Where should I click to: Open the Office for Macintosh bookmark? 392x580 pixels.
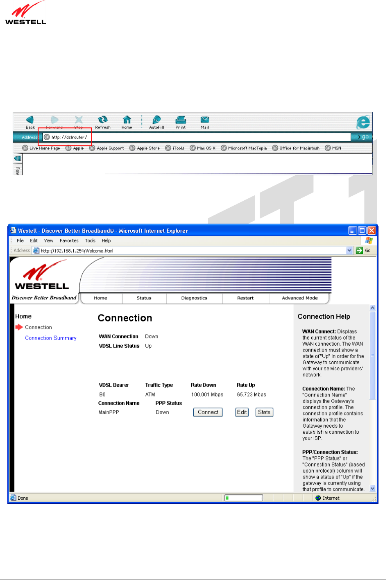(296, 148)
